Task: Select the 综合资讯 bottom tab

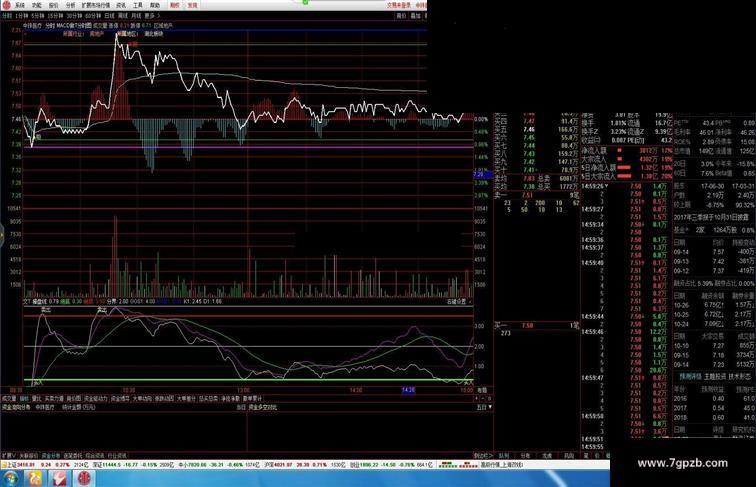Action: (94, 455)
